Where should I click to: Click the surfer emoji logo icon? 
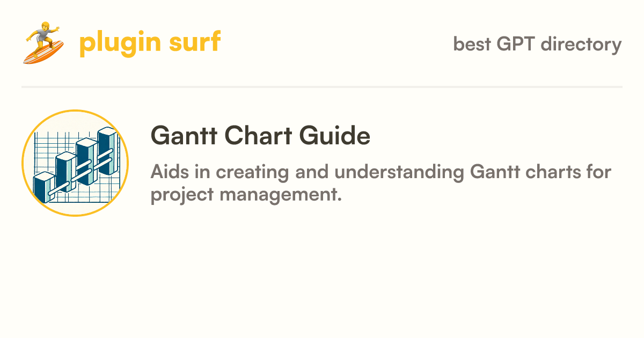pyautogui.click(x=43, y=43)
